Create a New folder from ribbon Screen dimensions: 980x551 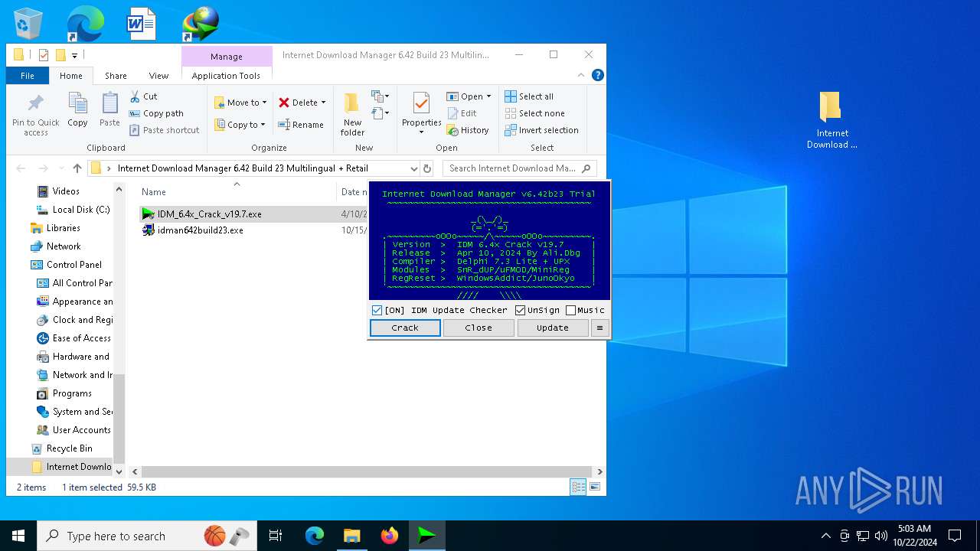[352, 114]
